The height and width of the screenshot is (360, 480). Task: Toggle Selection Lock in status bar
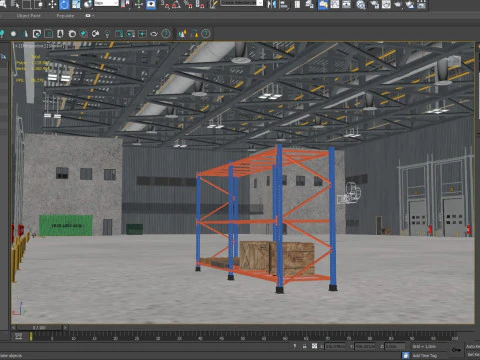305,346
